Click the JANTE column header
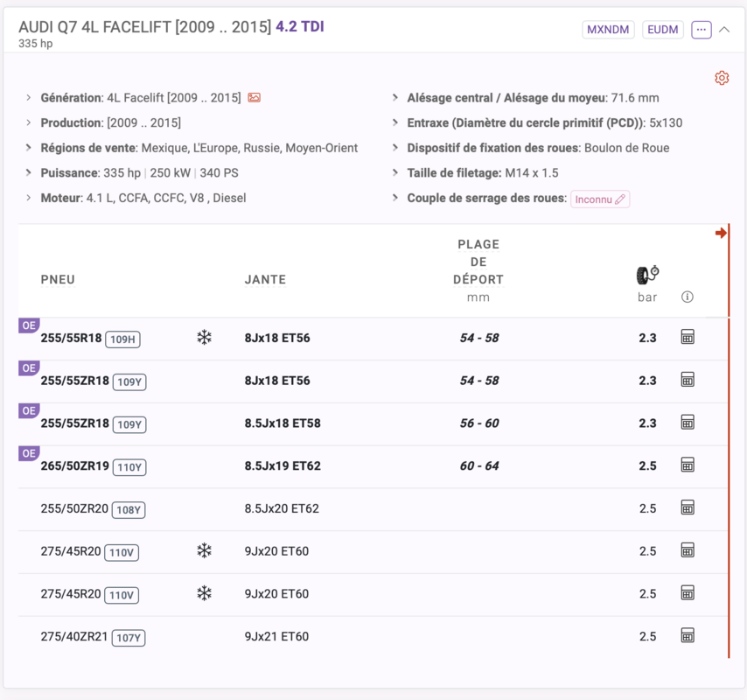This screenshot has width=747, height=700. 265,279
